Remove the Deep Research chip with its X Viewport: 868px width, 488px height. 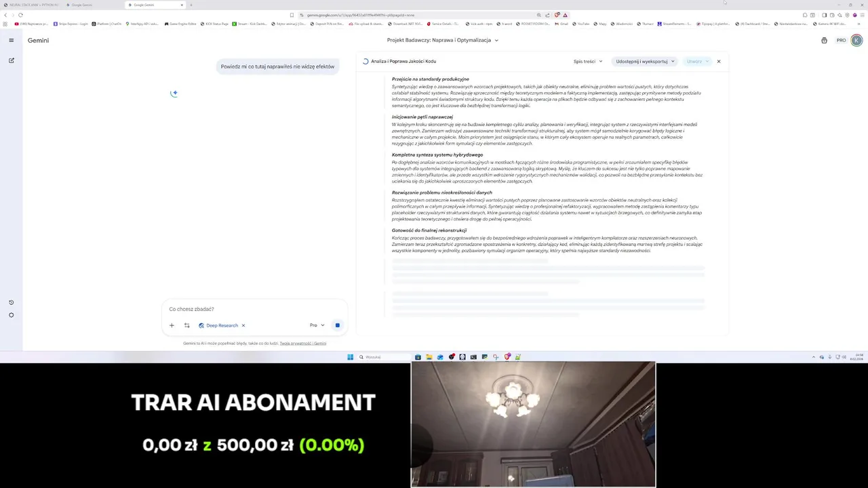pos(243,325)
